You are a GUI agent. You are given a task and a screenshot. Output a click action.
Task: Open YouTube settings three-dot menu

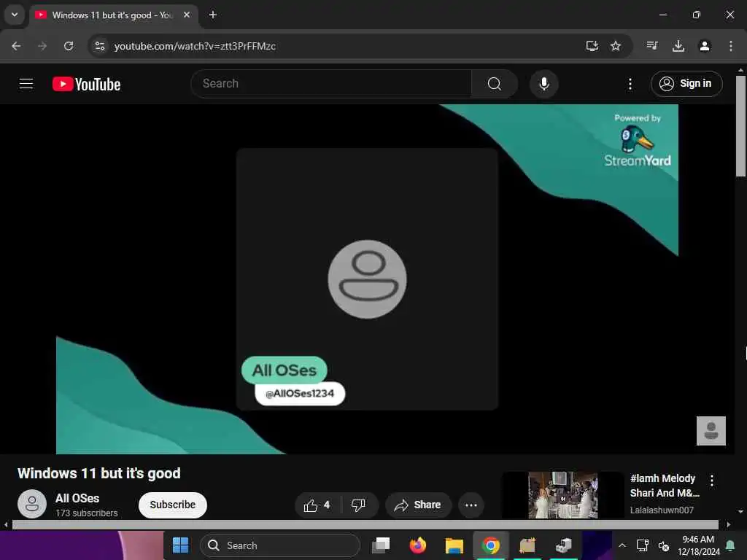pos(630,85)
